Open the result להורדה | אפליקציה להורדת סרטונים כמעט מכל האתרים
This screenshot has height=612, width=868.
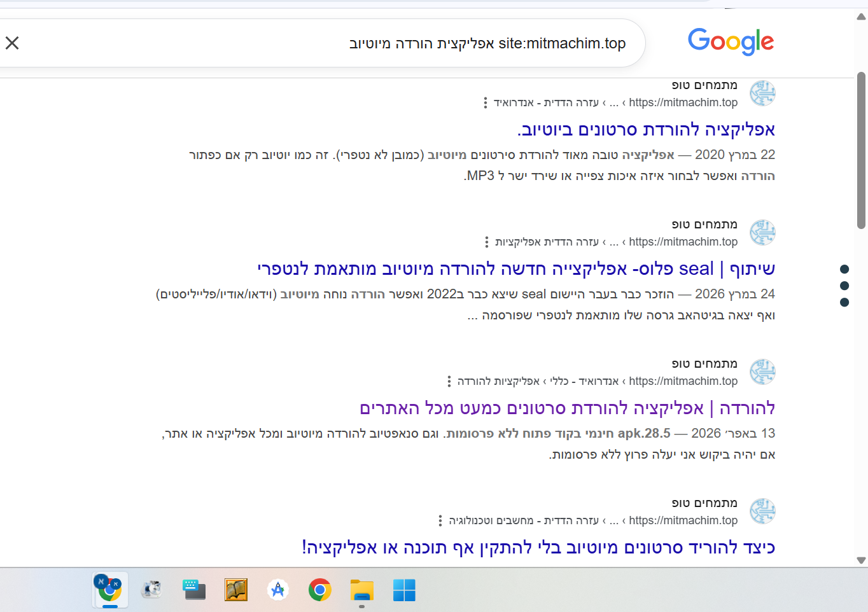pyautogui.click(x=567, y=408)
